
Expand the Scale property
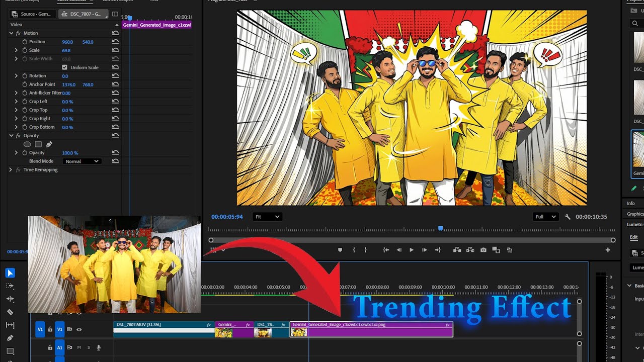click(16, 50)
